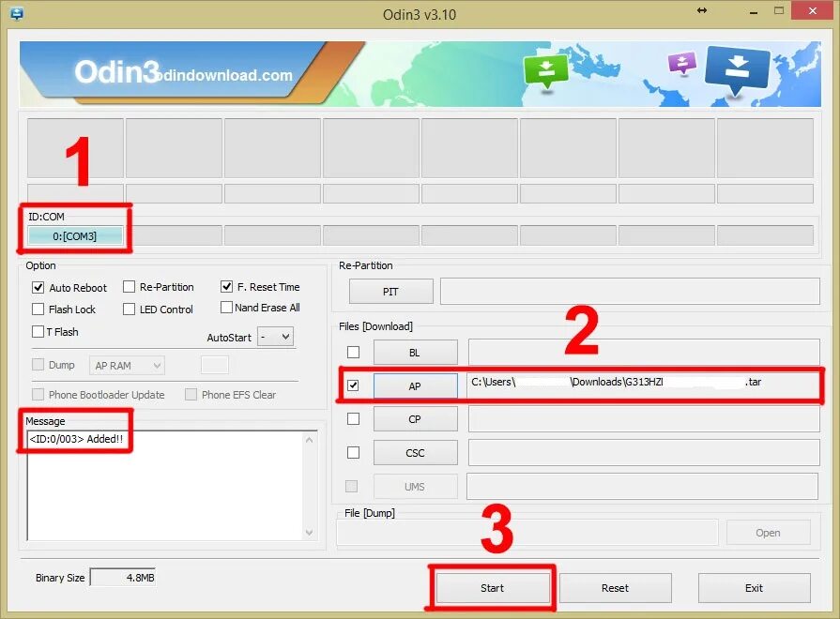Click the Binary Size 4.8MB value field
This screenshot has height=619, width=840.
[123, 578]
